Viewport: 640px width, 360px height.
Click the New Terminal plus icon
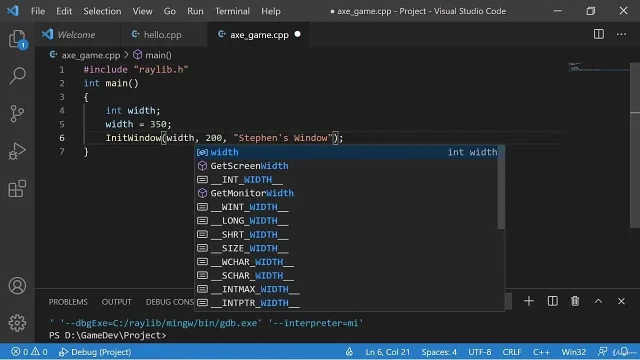[x=529, y=301]
